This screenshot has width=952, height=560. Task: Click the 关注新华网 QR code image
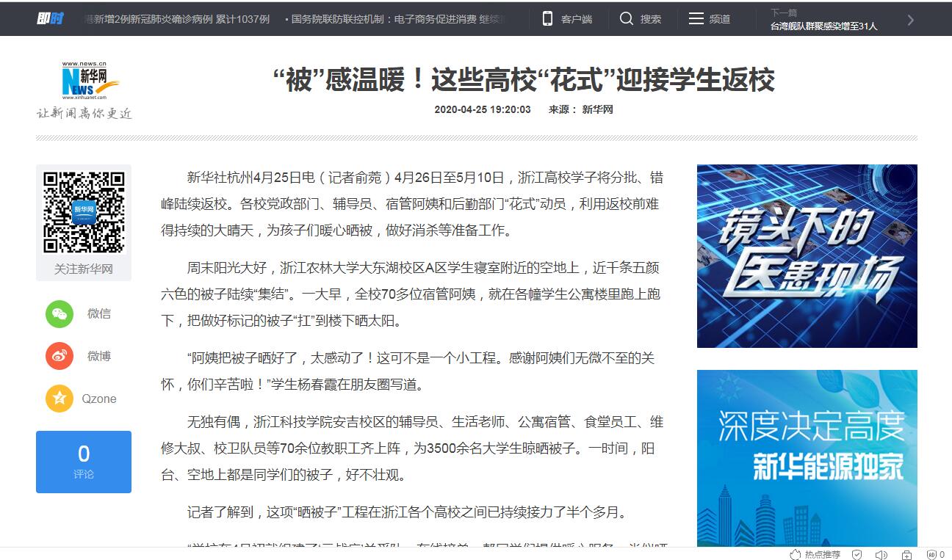click(x=84, y=212)
